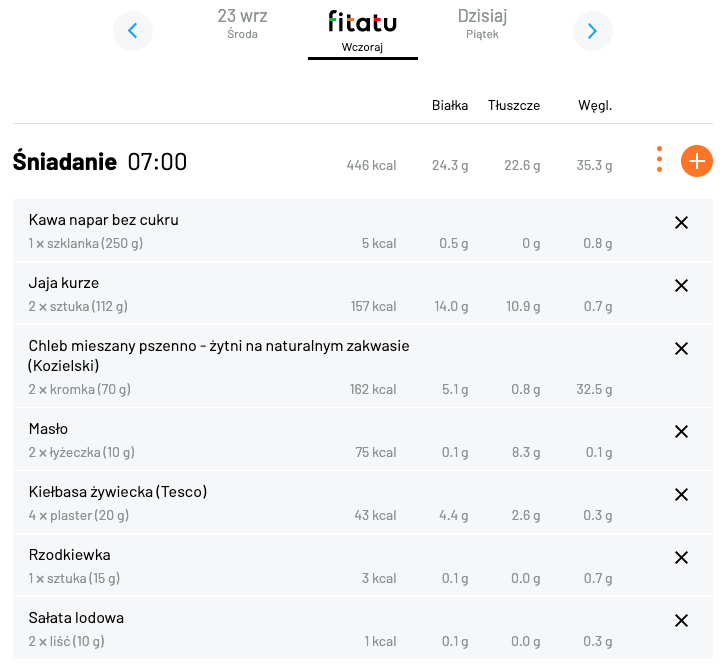Switch to the Dzisiaj Piątek tab
Viewport: 722px width, 666px height.
(x=482, y=23)
